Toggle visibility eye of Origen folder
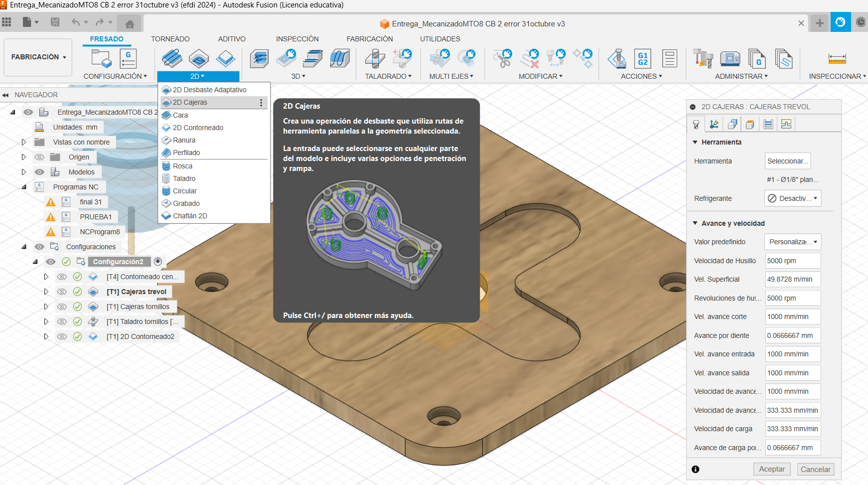The image size is (868, 485). coord(40,157)
